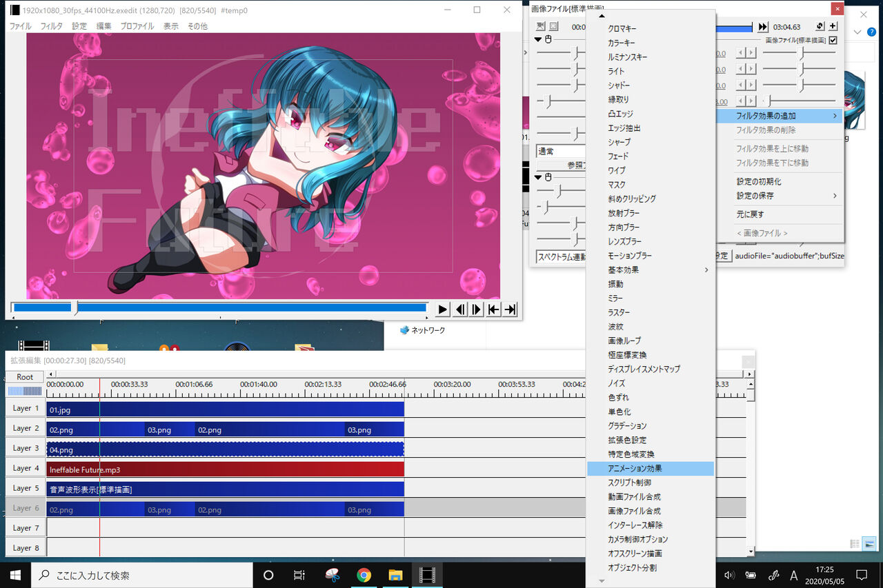883x588 pixels.
Task: Toggle visibility of Layer 1
Action: tap(26, 408)
